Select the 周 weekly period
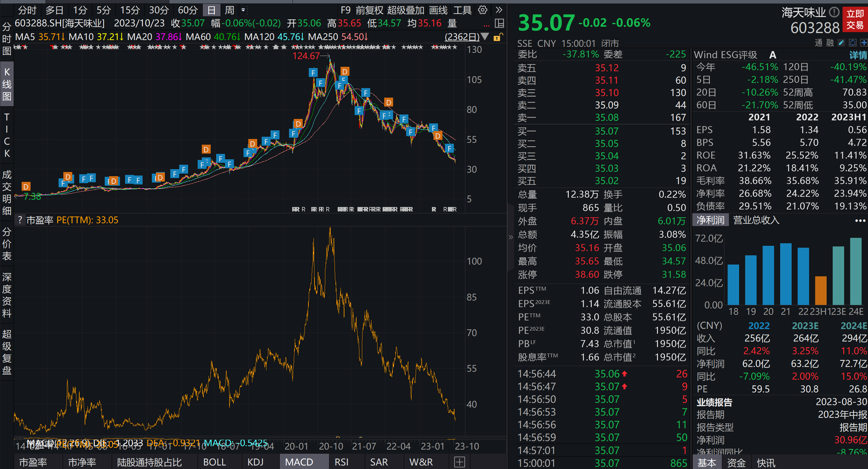Screen dimensions: 868x469 point(229,10)
